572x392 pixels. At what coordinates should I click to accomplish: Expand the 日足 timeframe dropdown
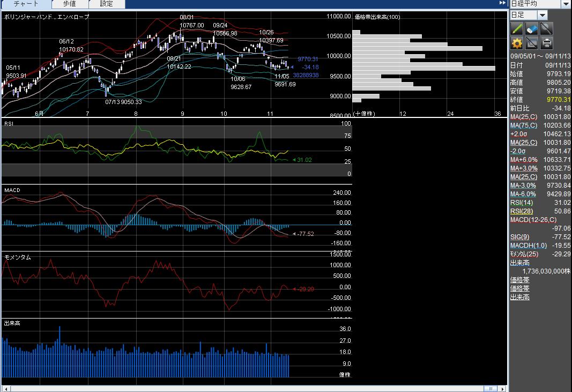click(542, 15)
